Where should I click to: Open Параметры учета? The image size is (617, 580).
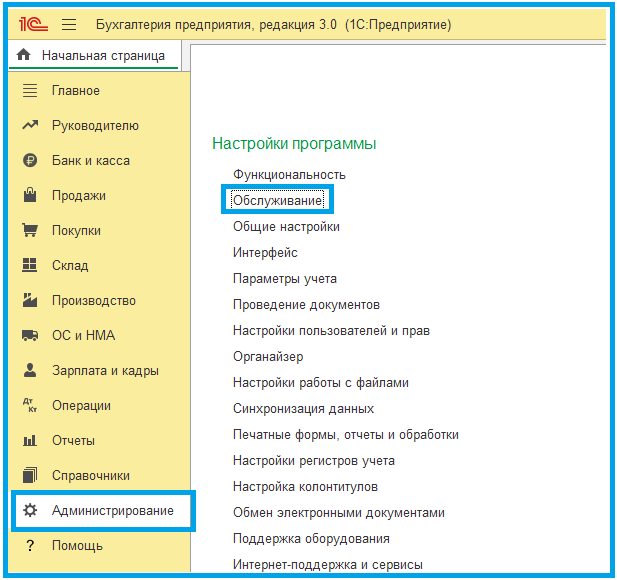pos(285,279)
